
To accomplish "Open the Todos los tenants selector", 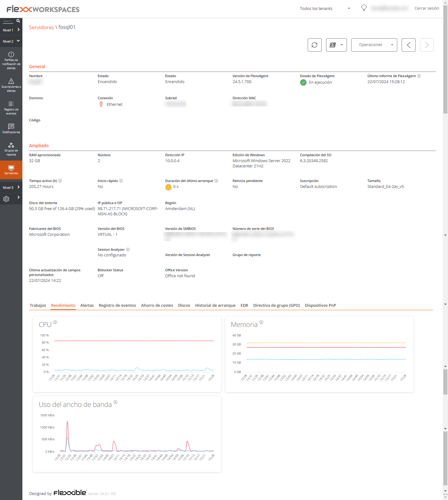I will [325, 8].
